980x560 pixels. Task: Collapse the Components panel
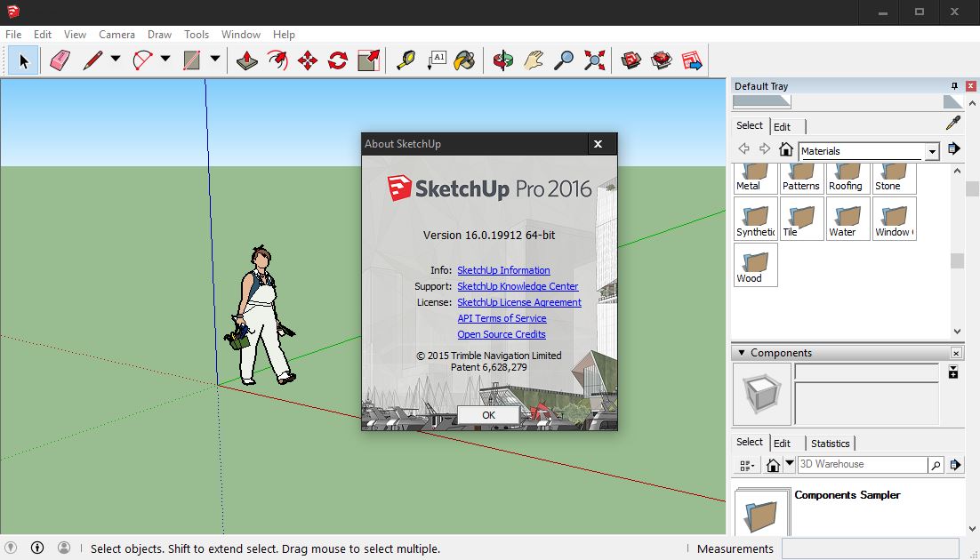pos(742,353)
